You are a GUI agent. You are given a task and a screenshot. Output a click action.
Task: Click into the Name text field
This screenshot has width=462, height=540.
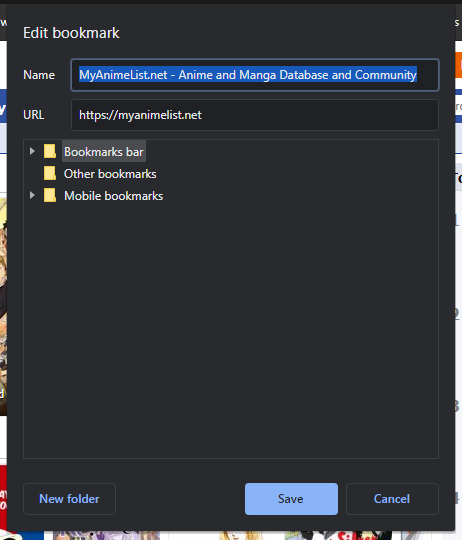click(255, 75)
